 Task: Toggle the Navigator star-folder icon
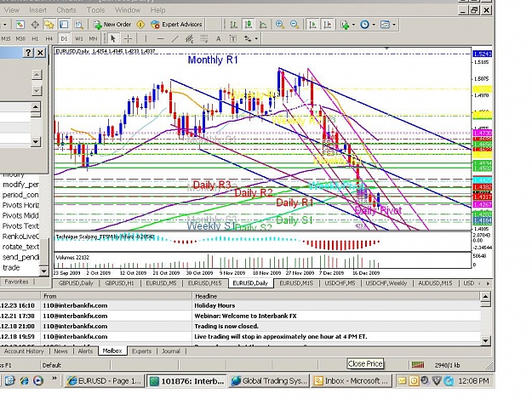[49, 25]
